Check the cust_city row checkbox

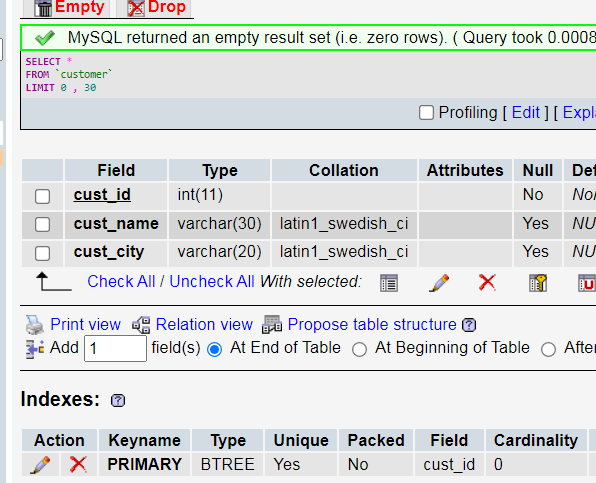coord(42,253)
